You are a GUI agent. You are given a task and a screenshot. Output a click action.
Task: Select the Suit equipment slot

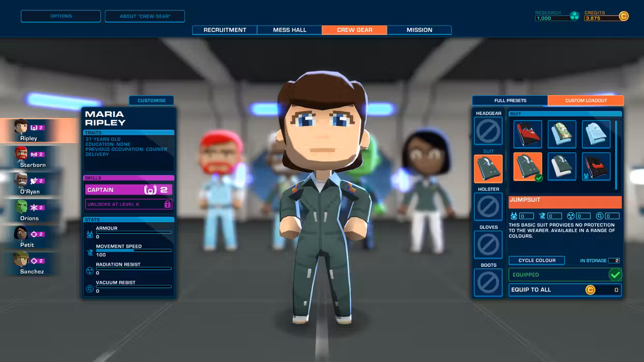(488, 169)
